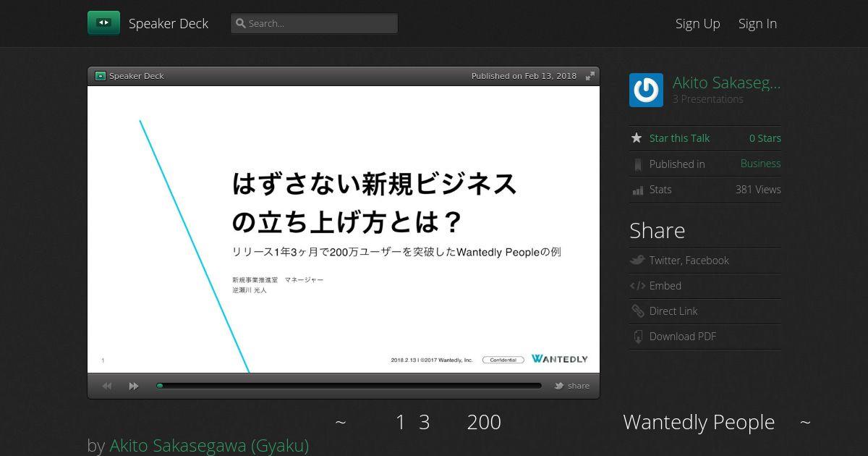Expand the slide player to fullscreen
This screenshot has height=456, width=868.
[x=590, y=76]
